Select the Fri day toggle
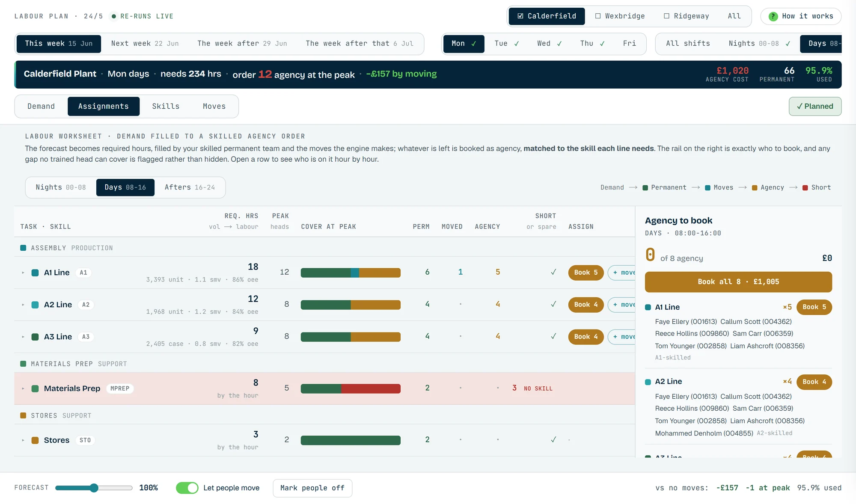 (629, 44)
